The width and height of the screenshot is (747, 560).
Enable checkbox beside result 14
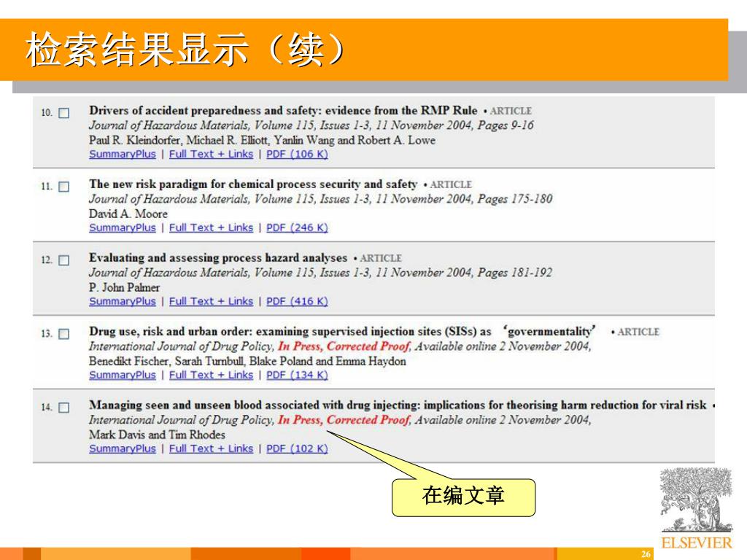tap(64, 408)
